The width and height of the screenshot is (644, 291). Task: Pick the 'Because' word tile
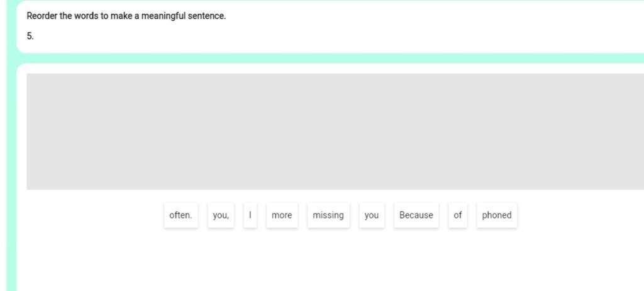416,215
